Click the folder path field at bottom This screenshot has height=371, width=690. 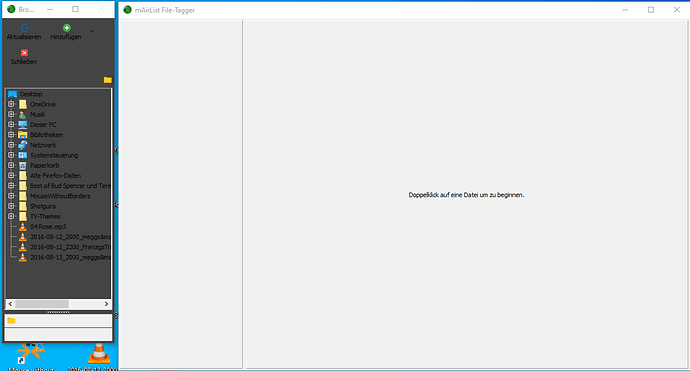58,320
